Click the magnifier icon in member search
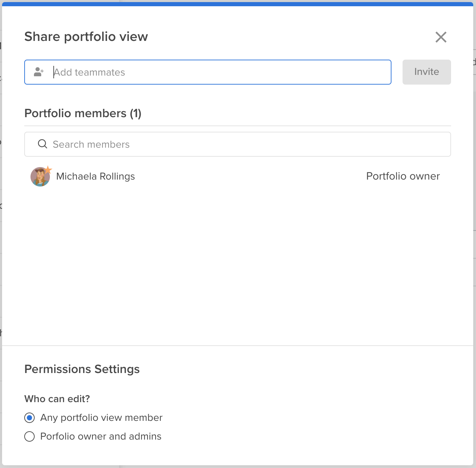 tap(42, 144)
